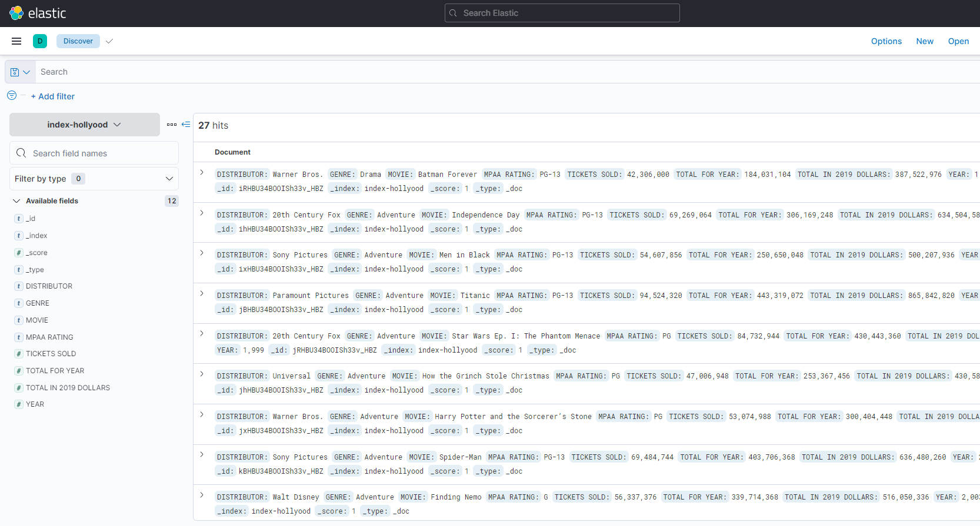Focus the Search Elastic box
Viewport: 980px width, 526px height.
(562, 13)
